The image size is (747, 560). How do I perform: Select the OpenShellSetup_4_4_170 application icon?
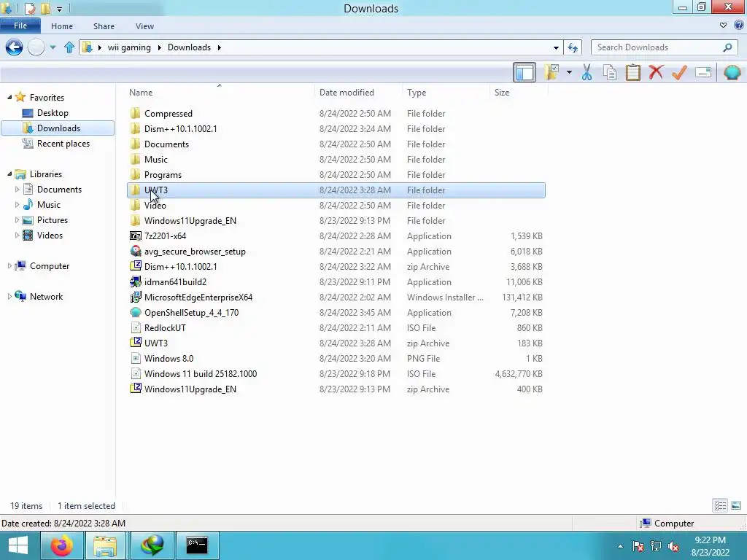coord(135,312)
